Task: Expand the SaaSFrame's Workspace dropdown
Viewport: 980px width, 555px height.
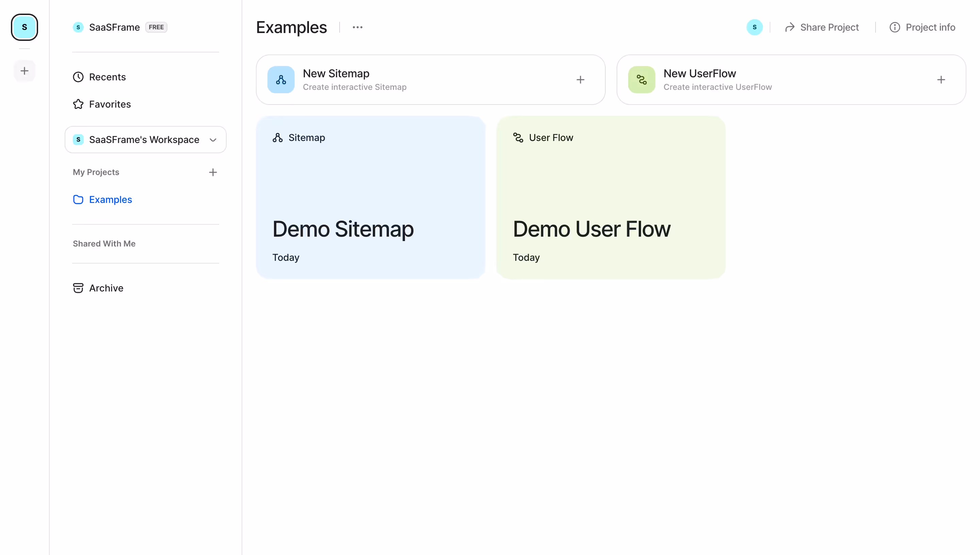Action: click(213, 140)
